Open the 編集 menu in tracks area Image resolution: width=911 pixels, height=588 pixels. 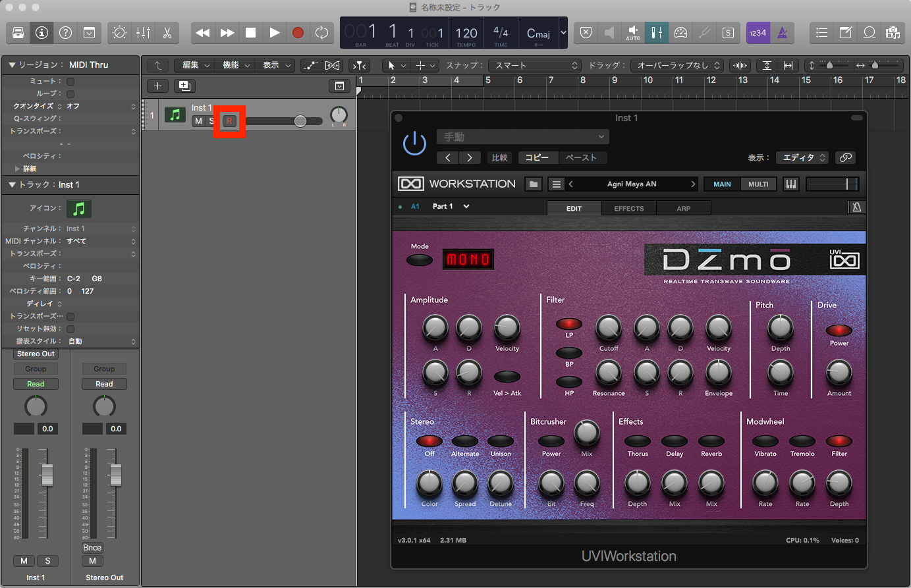point(196,65)
